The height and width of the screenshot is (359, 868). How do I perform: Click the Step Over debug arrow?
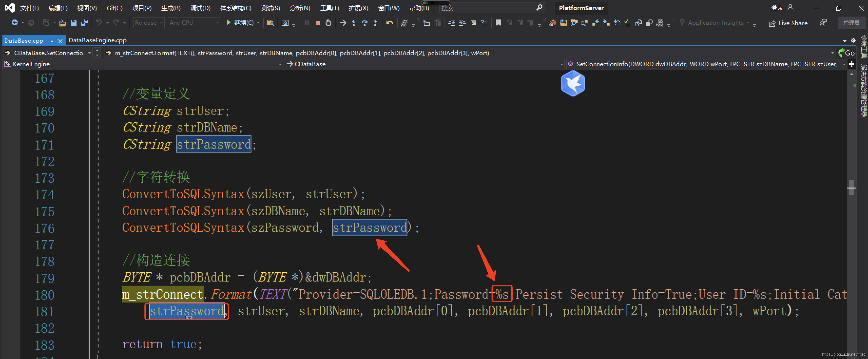point(364,23)
